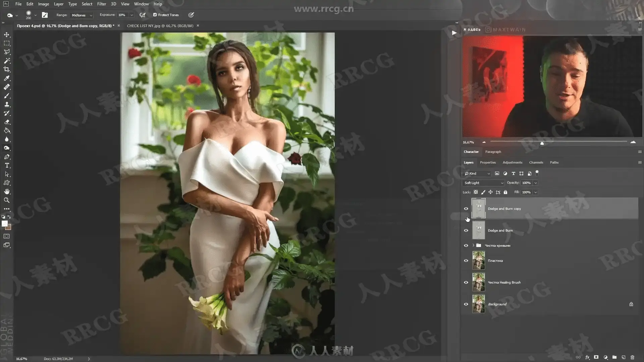644x362 pixels.
Task: Hide the Background layer
Action: click(x=466, y=304)
